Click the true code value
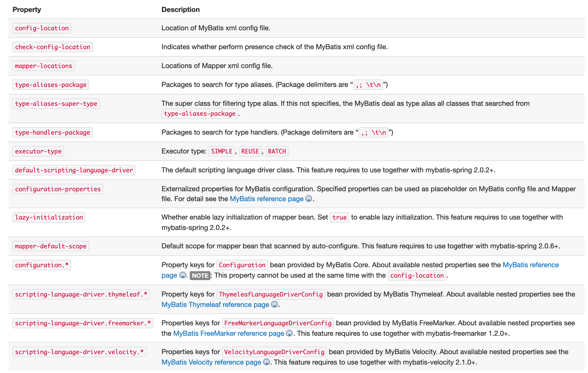588x373 pixels. (339, 217)
